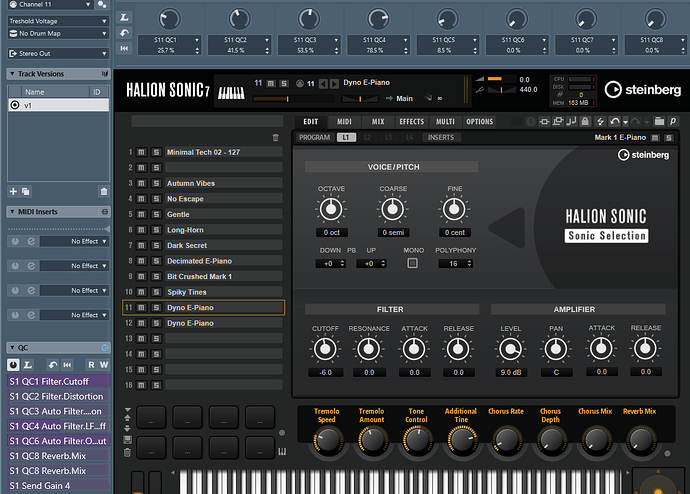Open the MULTI tab
The image size is (690, 494).
(x=445, y=121)
